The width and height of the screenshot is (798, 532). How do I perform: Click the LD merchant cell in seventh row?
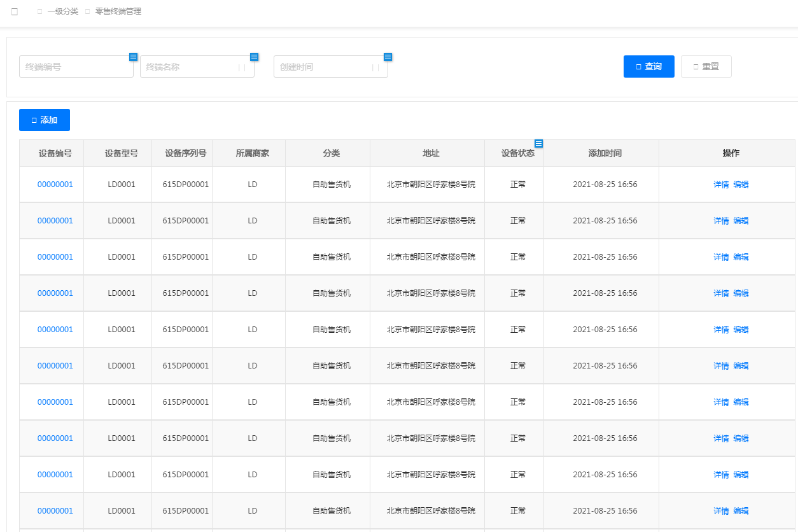point(253,402)
